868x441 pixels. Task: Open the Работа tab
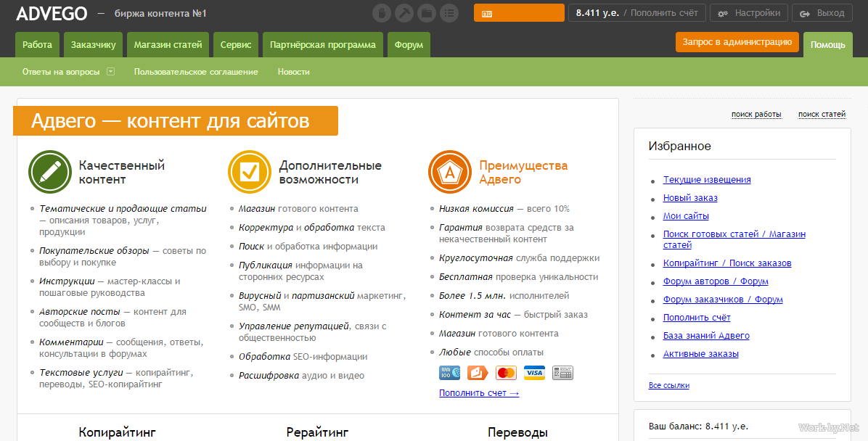click(x=38, y=45)
